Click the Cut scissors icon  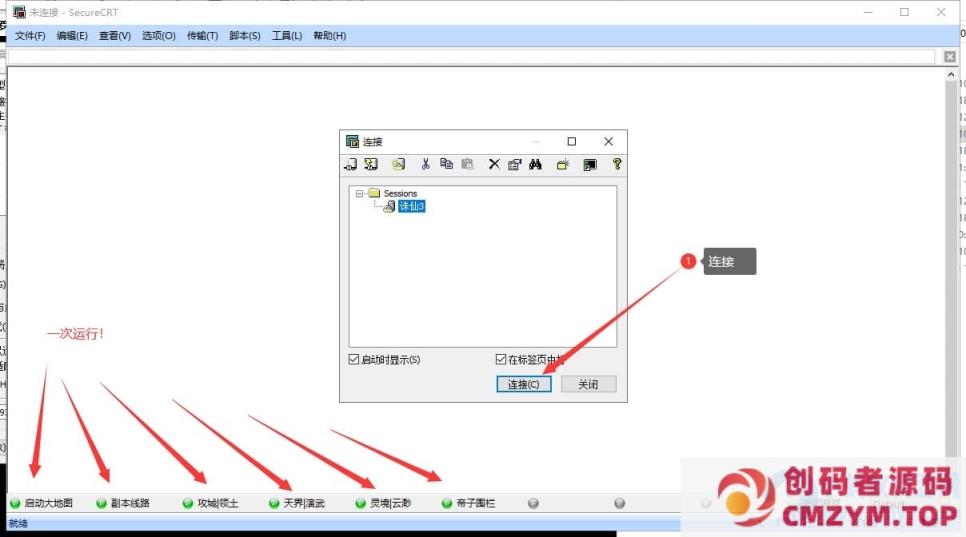point(425,164)
